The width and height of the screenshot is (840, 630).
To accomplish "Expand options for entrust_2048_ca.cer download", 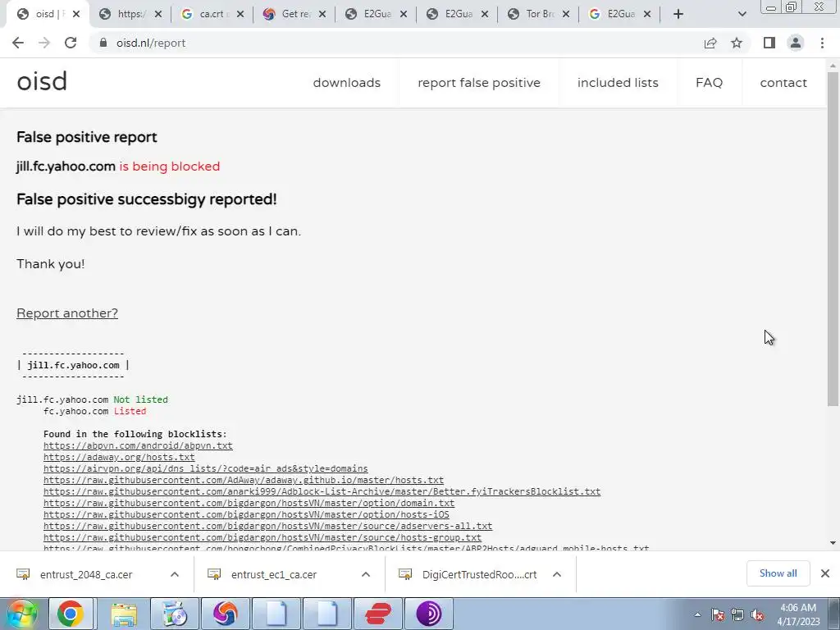I will pos(175,574).
